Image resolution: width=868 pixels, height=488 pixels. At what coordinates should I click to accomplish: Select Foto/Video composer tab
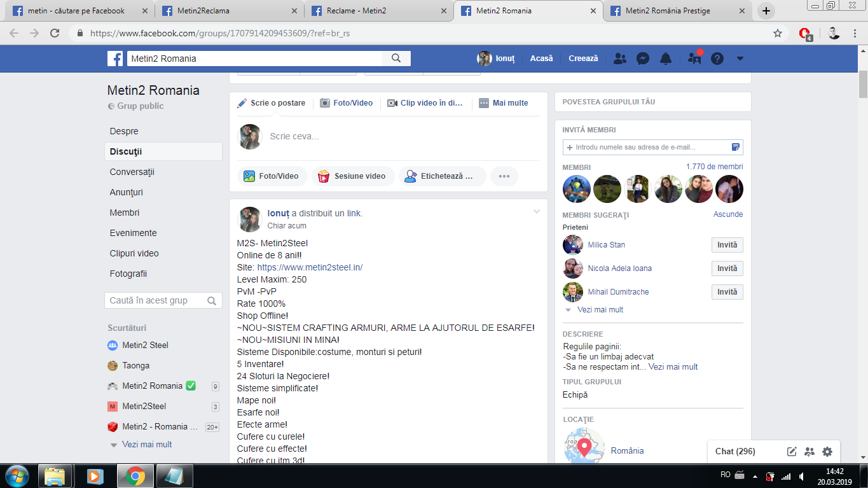[347, 103]
